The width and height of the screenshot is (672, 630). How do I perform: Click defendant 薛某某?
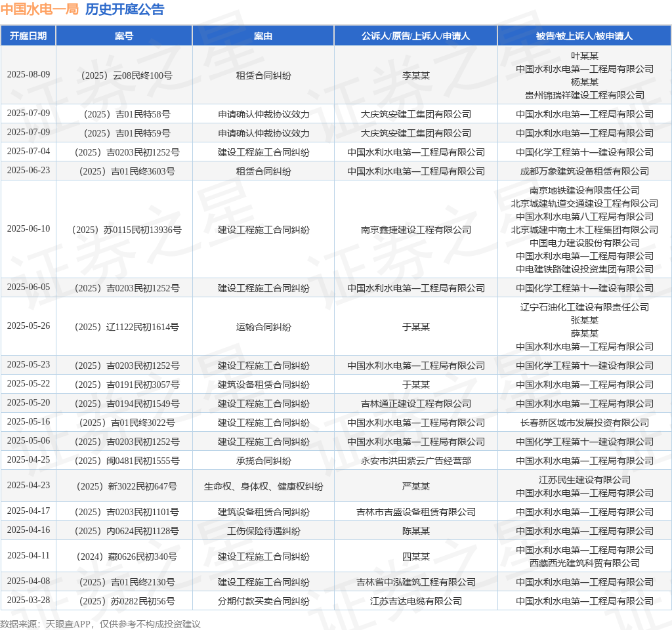(x=585, y=334)
